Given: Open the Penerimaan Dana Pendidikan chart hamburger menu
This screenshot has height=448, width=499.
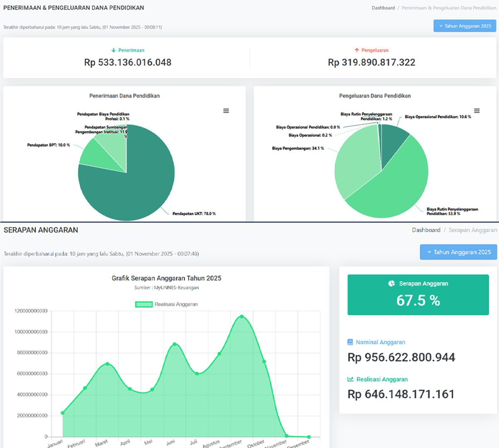Looking at the screenshot, I should pyautogui.click(x=226, y=111).
